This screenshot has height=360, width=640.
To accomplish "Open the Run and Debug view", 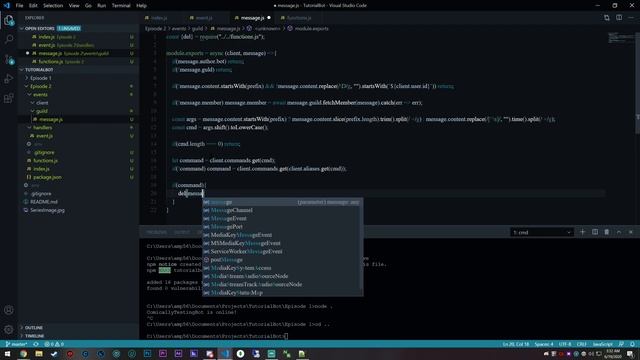I will pos(9,79).
